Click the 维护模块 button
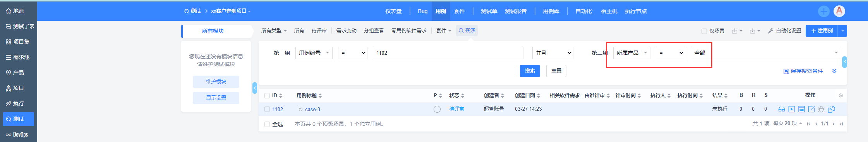 216,81
